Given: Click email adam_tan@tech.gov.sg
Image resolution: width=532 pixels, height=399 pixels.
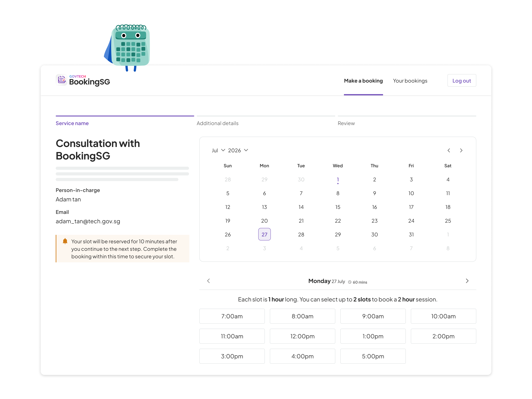Looking at the screenshot, I should click(88, 221).
